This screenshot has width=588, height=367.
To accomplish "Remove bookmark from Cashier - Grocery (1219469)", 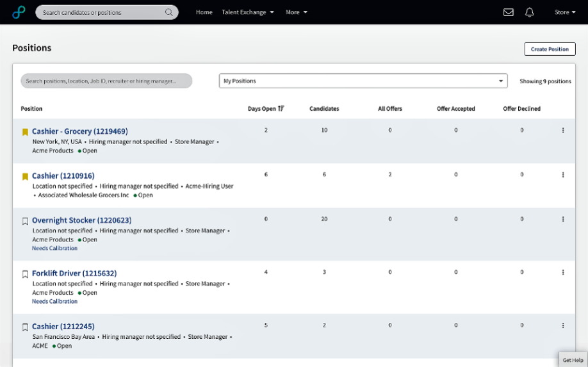I will 25,132.
